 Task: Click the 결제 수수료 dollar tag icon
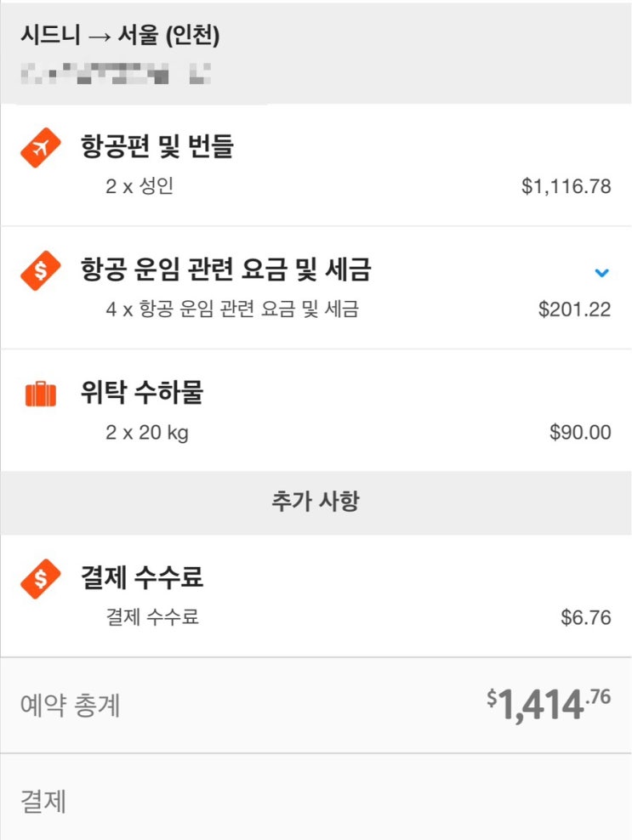[41, 579]
